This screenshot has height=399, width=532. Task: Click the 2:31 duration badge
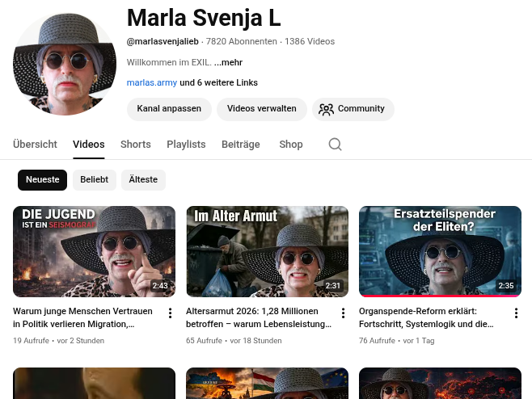tap(333, 286)
